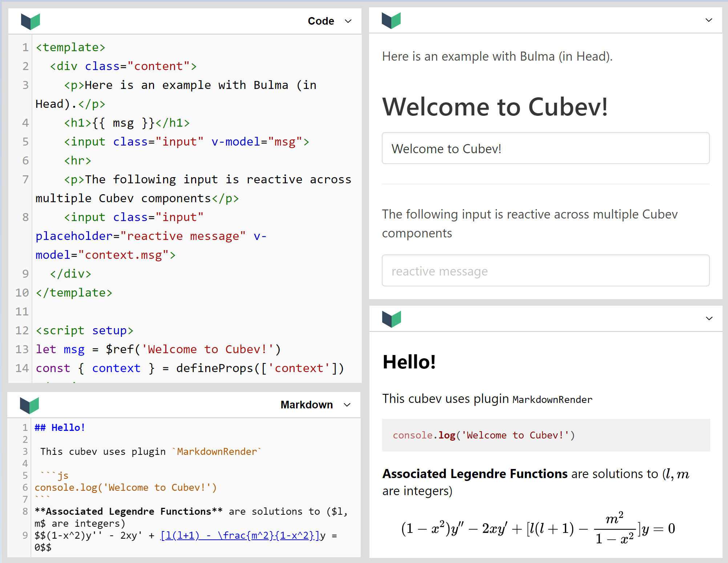Open the dropdown chevron beside Markdown

coord(347,405)
